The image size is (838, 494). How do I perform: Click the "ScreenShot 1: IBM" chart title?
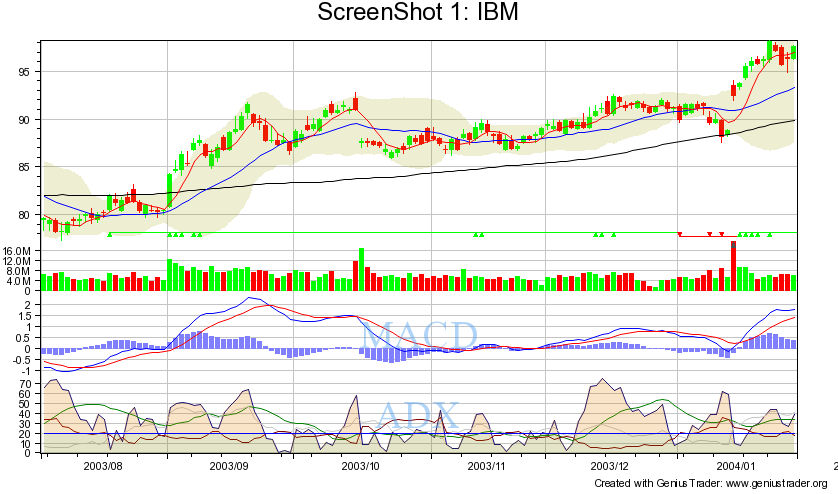point(417,13)
